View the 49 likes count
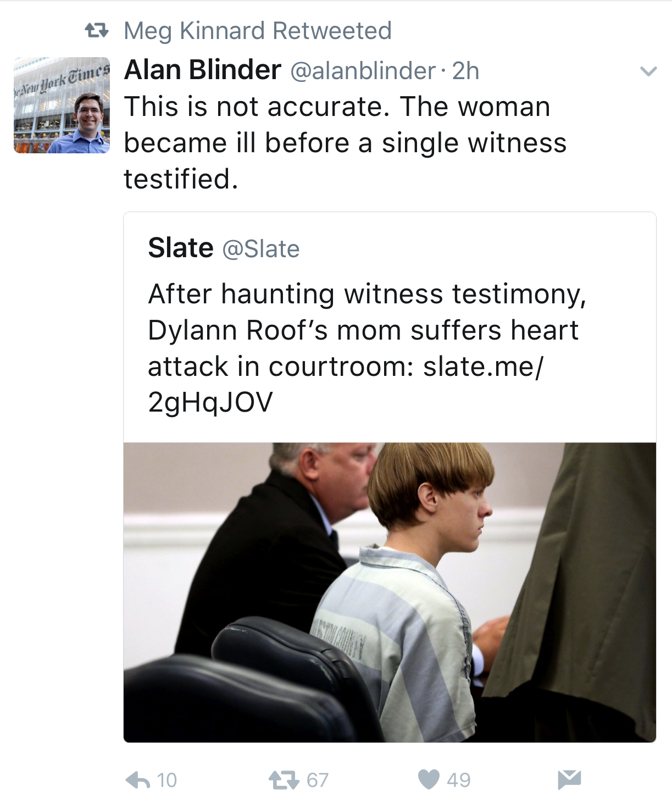Image resolution: width=672 pixels, height=810 pixels. [459, 780]
